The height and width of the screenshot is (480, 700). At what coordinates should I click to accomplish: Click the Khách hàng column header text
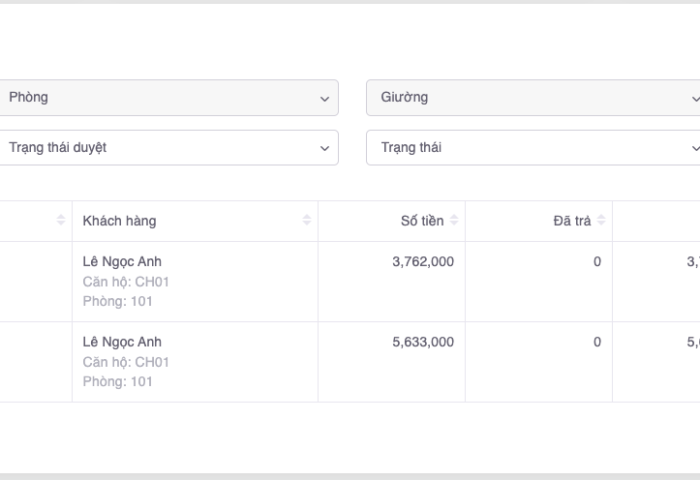(x=119, y=221)
